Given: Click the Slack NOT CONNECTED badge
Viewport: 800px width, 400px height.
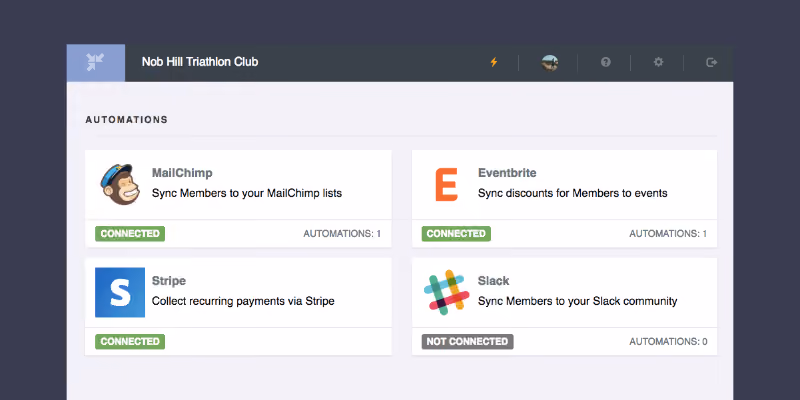Looking at the screenshot, I should click(x=467, y=341).
